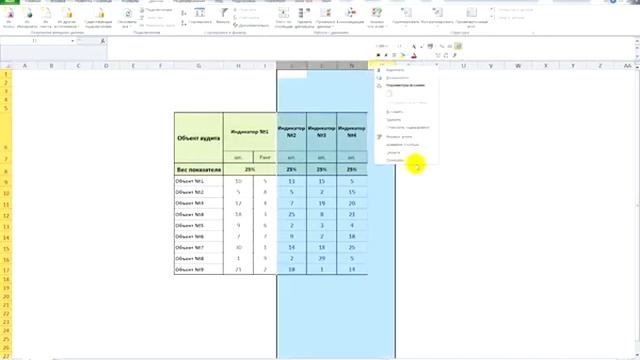
Task: Click Refresh All button
Action: [127, 18]
